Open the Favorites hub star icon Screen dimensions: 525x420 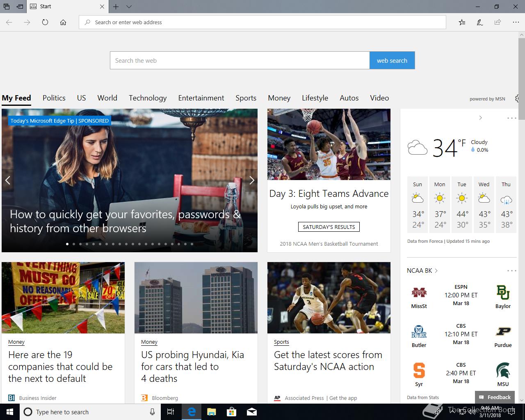point(462,22)
